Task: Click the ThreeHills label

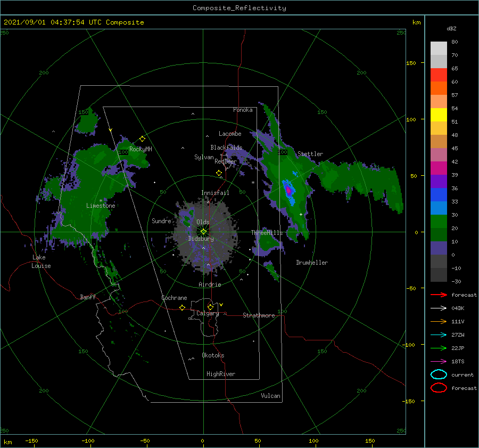Action: (267, 233)
